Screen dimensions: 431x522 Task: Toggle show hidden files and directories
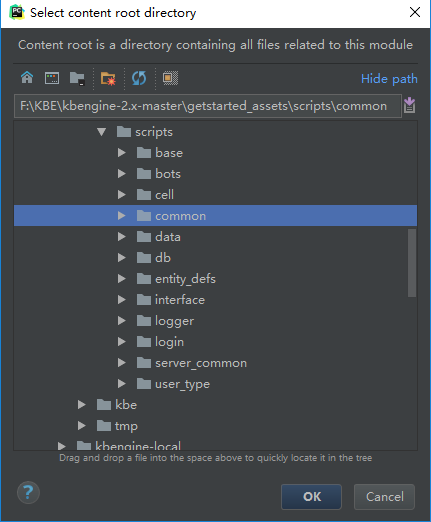(170, 78)
